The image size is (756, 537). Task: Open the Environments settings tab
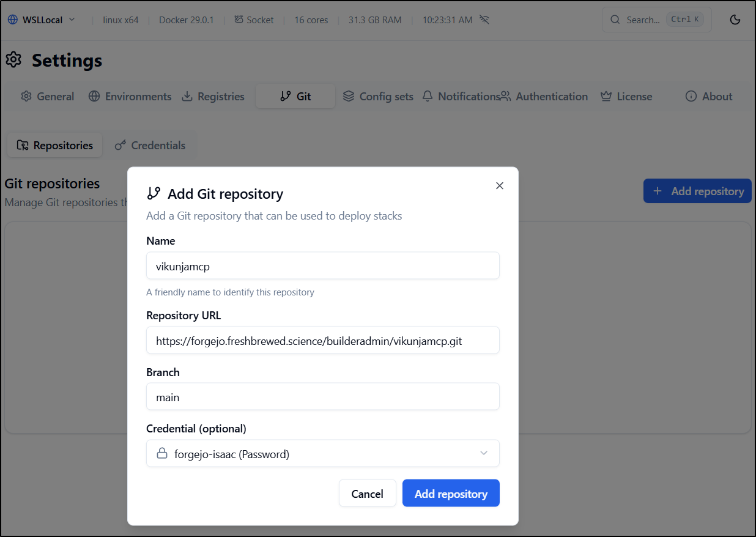[x=130, y=97]
